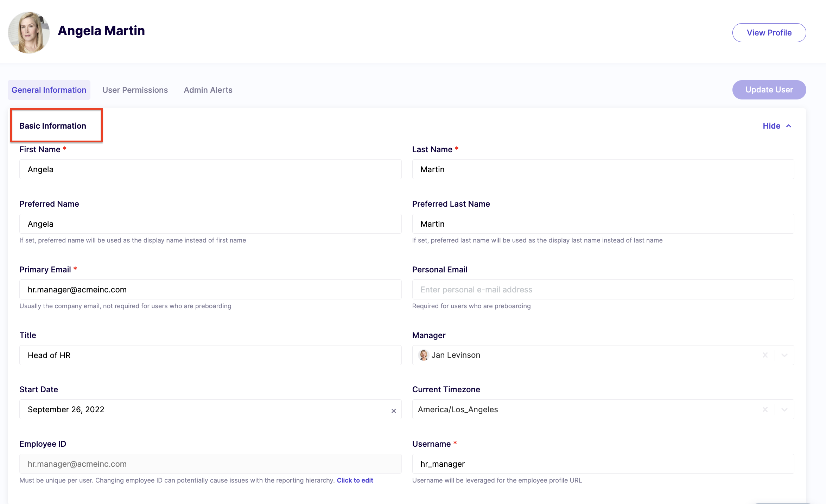Image resolution: width=826 pixels, height=504 pixels.
Task: Click the Employee ID label
Action: click(43, 444)
